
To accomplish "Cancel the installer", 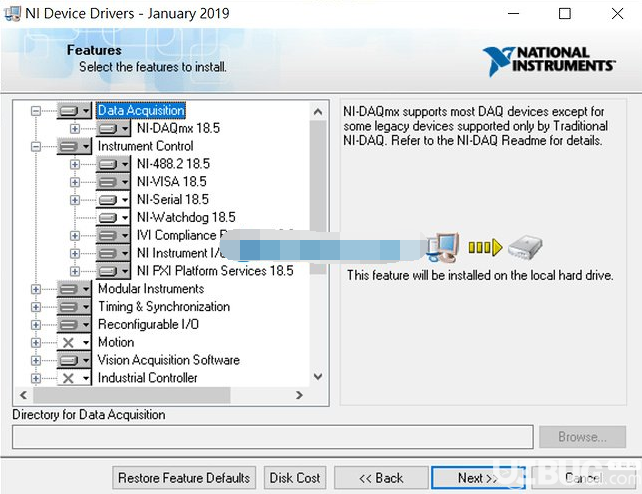I will pyautogui.click(x=583, y=478).
